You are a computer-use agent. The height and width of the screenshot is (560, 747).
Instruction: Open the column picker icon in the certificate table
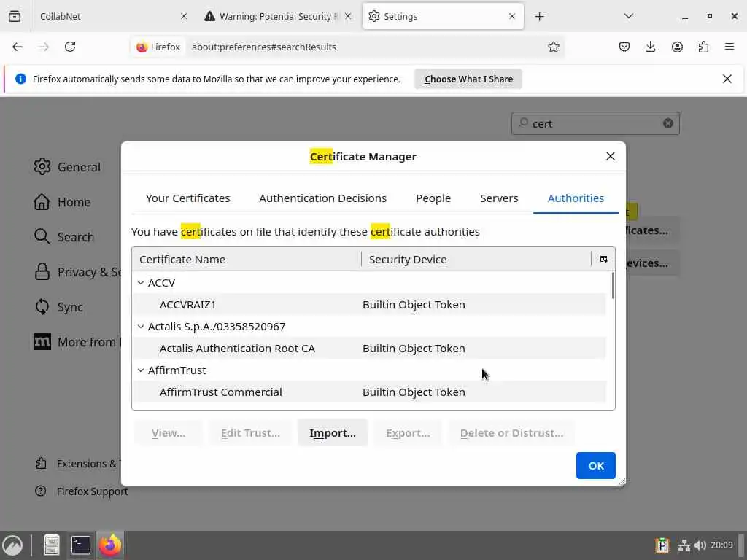603,259
